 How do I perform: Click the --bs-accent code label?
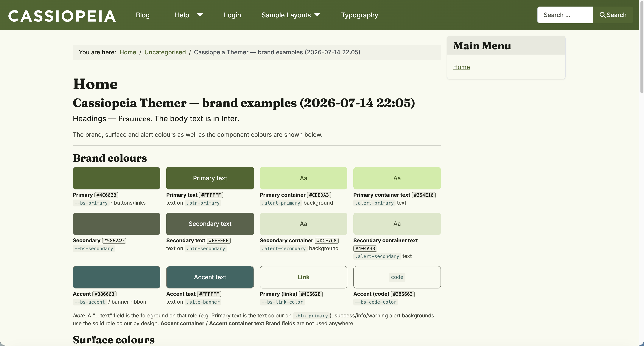click(x=90, y=302)
